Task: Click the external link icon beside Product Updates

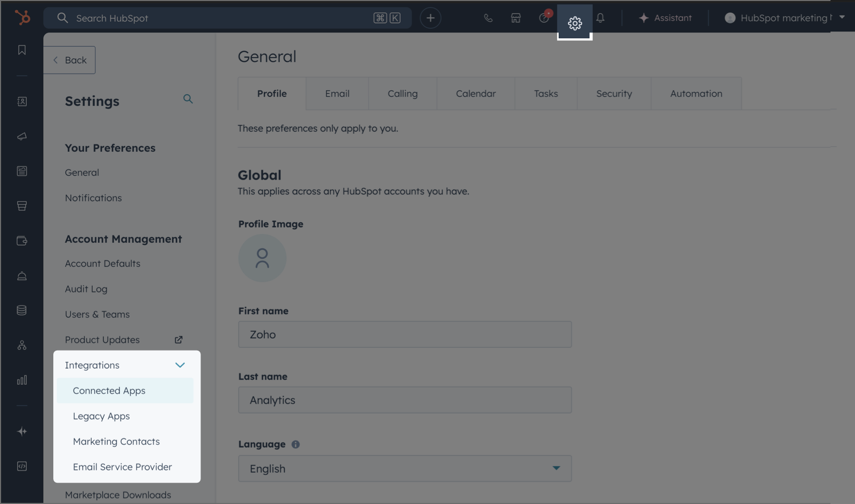Action: pyautogui.click(x=179, y=340)
